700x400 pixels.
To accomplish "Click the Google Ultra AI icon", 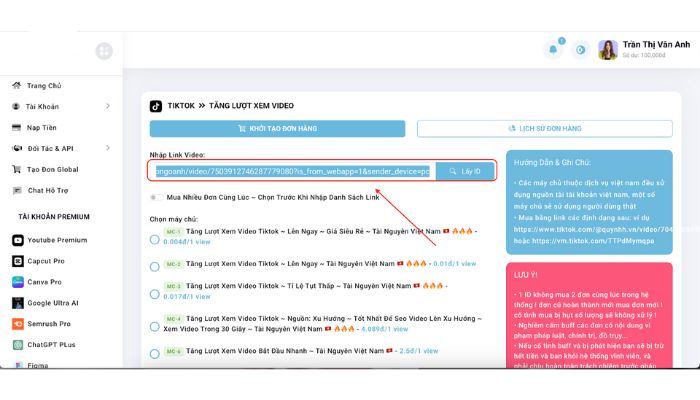I will click(18, 303).
